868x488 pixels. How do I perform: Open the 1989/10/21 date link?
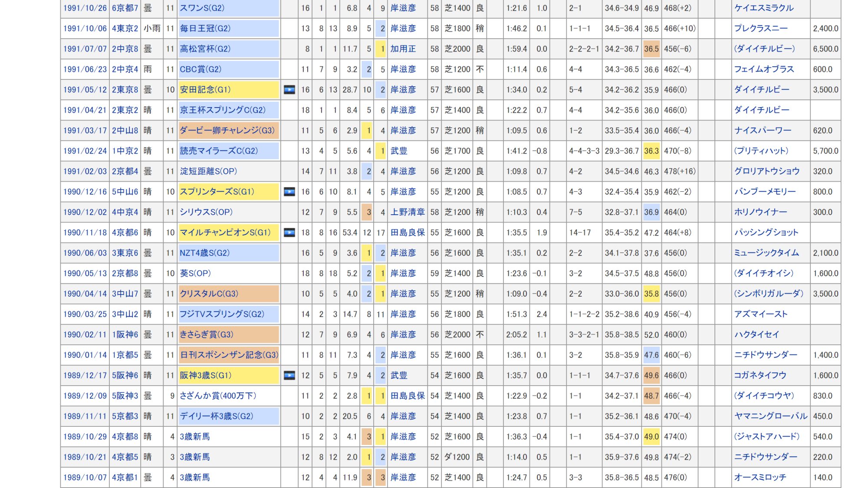pos(85,457)
